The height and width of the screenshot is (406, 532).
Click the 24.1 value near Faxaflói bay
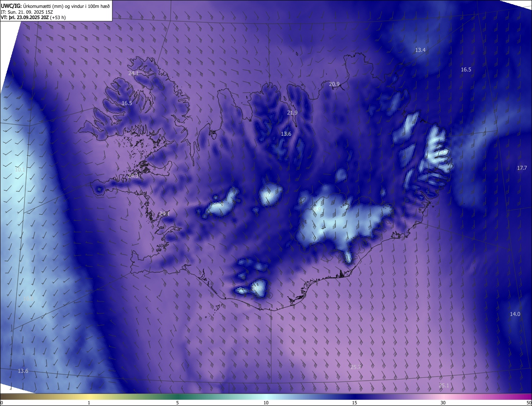click(165, 213)
